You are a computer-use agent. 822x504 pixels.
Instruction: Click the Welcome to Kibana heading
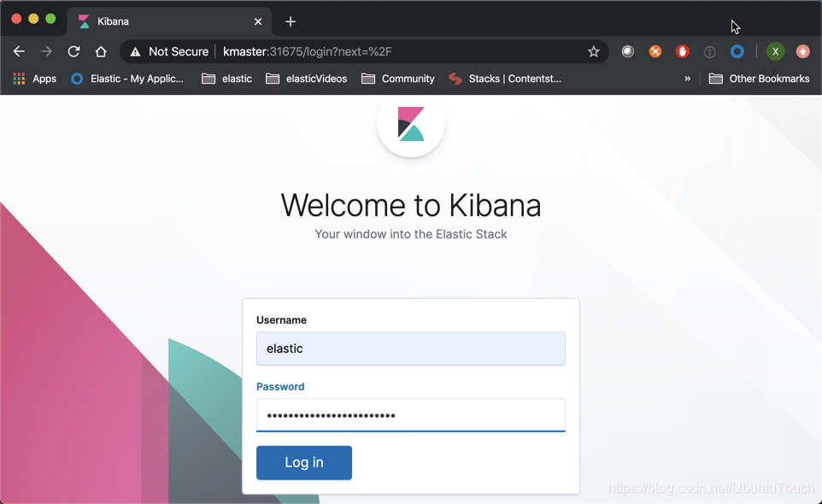[x=411, y=205]
